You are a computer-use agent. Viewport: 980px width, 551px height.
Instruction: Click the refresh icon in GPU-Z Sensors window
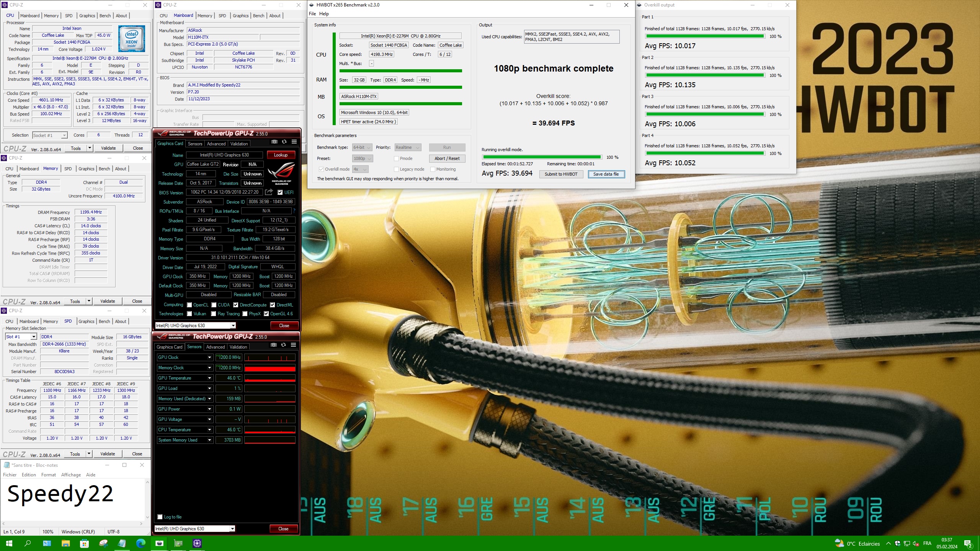283,345
